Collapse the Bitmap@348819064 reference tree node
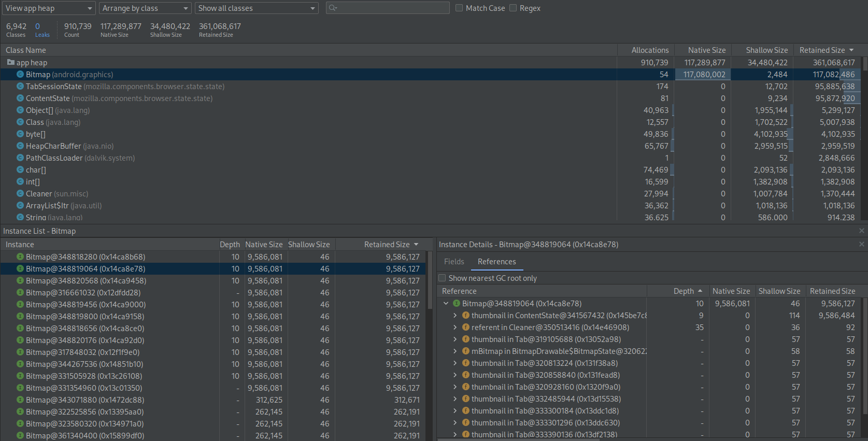This screenshot has width=868, height=441. 446,303
